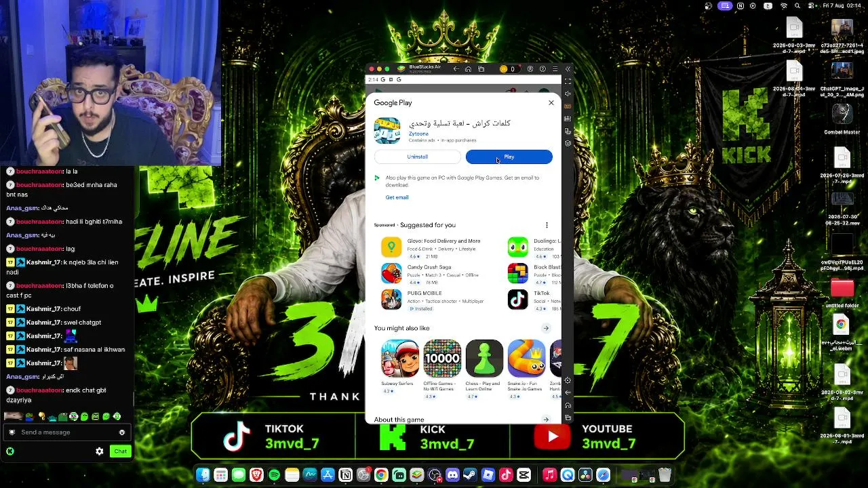The image size is (868, 488).
Task: Open the Block Blast app icon
Action: 517,273
